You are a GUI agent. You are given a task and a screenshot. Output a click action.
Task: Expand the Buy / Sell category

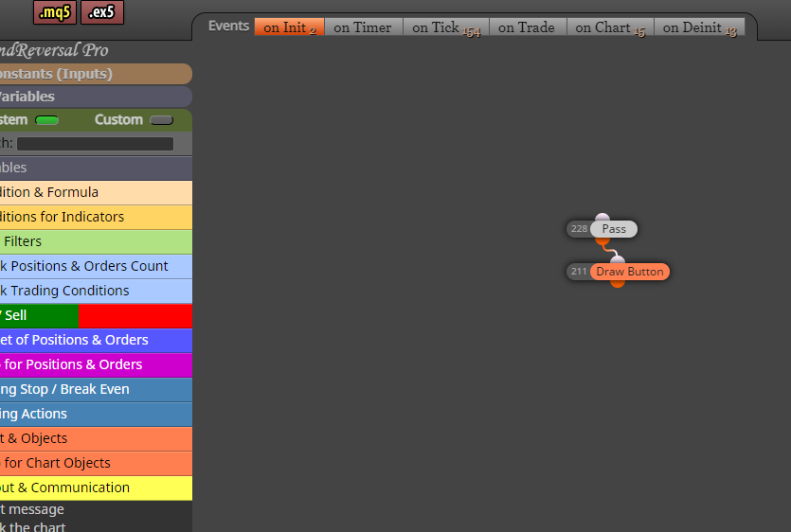point(96,315)
